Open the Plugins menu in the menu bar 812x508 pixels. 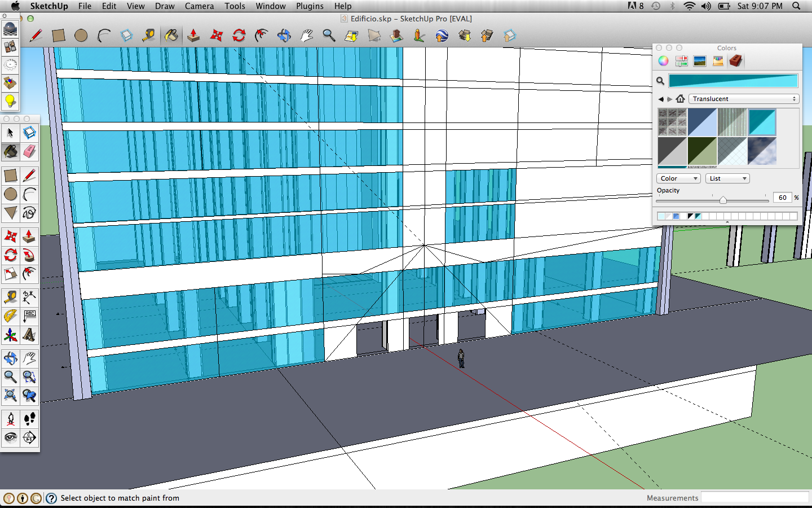pos(310,6)
